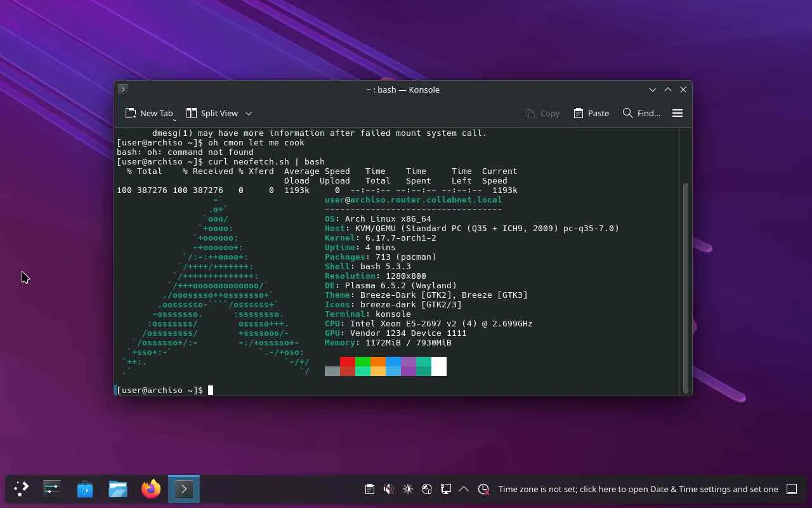812x508 pixels.
Task: Click the Copy button in the Konsole toolbar
Action: coord(542,113)
